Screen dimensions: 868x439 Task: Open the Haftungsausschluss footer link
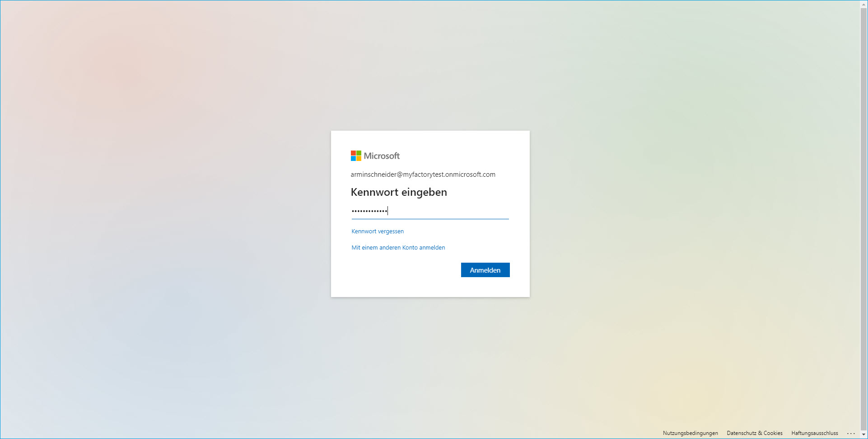814,433
